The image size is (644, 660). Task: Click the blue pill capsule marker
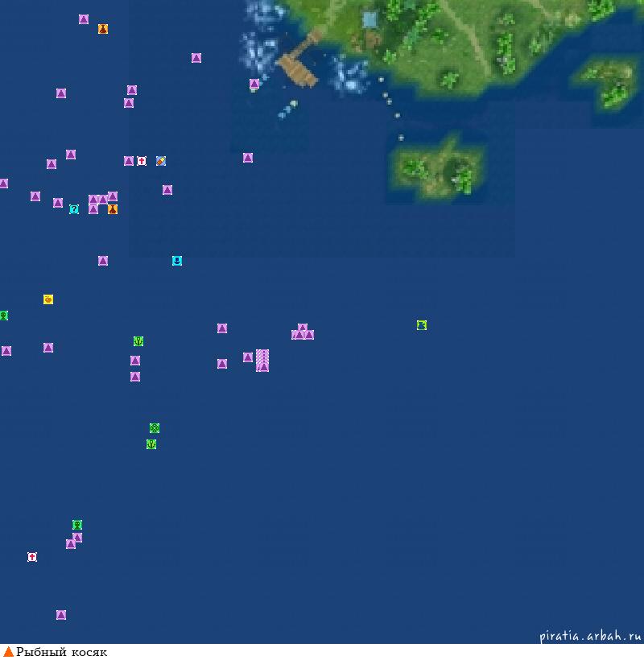161,161
